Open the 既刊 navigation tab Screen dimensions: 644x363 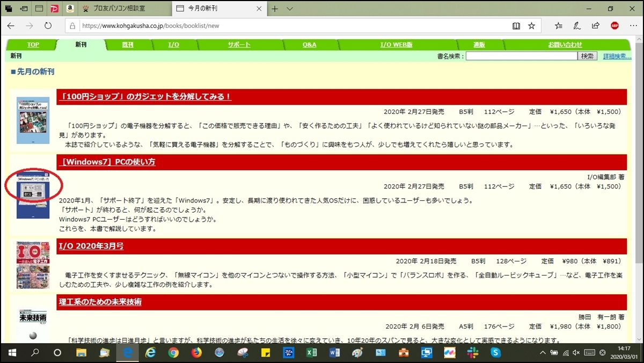click(128, 45)
